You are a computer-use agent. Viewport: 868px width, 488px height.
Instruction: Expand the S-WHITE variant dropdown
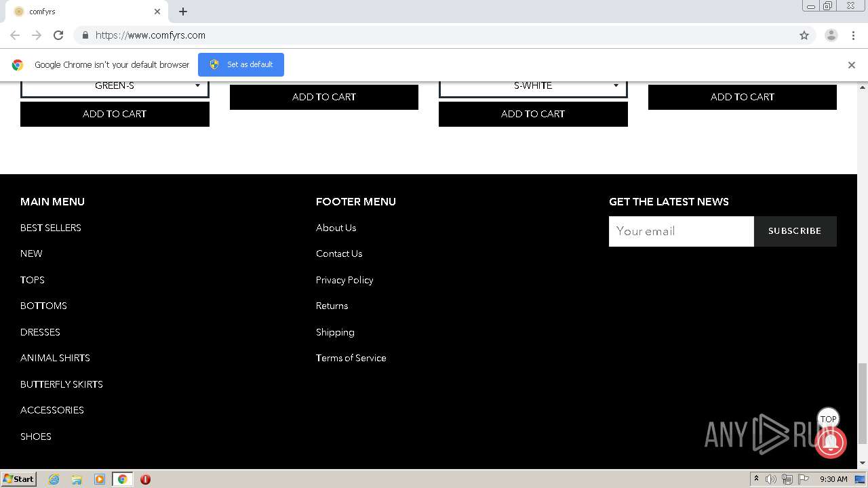click(533, 86)
